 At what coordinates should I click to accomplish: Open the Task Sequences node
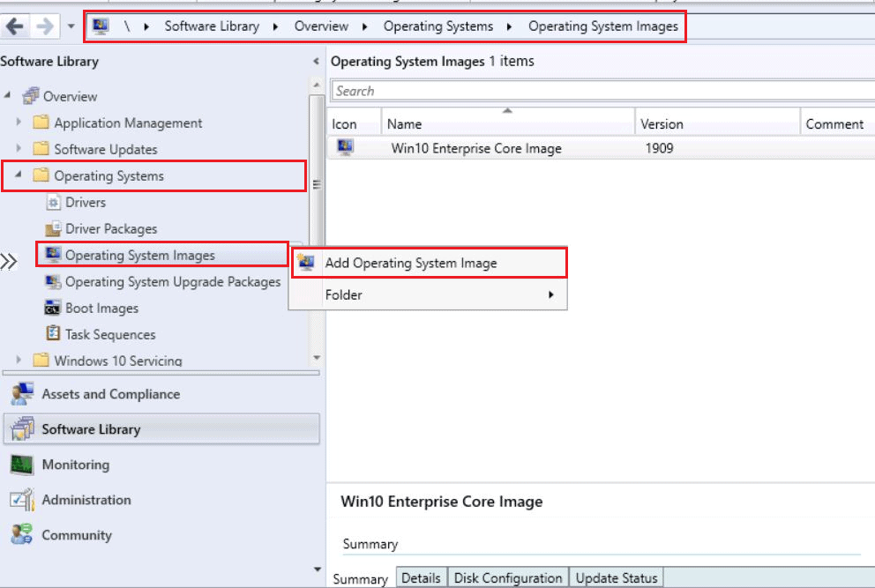[x=110, y=335]
